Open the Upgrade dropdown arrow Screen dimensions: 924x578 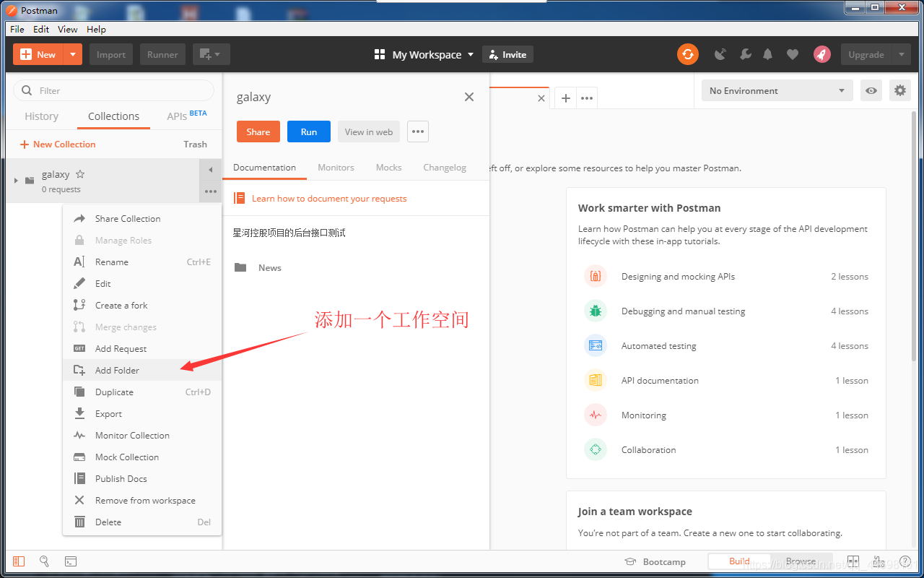901,54
